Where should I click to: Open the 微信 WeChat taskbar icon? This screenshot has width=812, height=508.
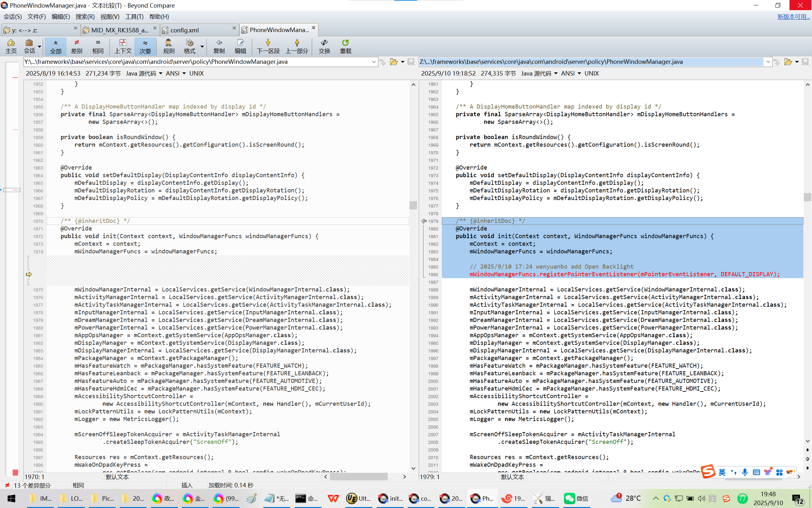click(576, 498)
